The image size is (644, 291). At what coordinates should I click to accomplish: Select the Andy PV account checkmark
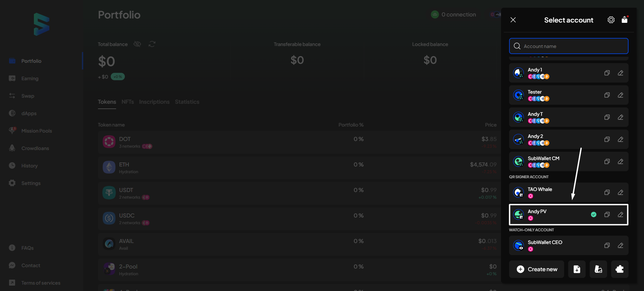click(x=594, y=214)
